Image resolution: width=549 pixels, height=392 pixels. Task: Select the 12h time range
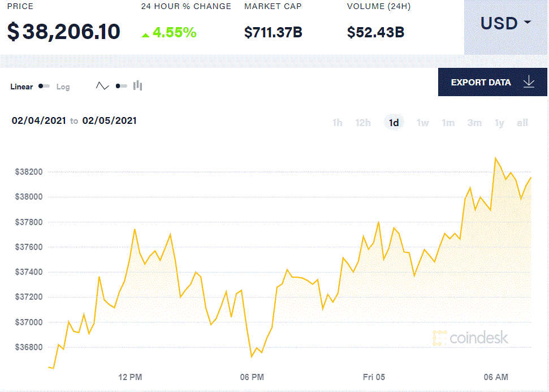(363, 123)
